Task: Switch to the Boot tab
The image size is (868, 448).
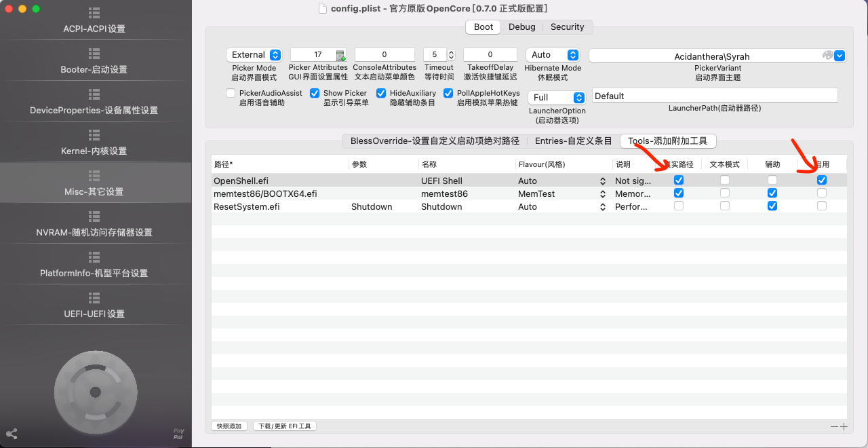Action: click(484, 27)
